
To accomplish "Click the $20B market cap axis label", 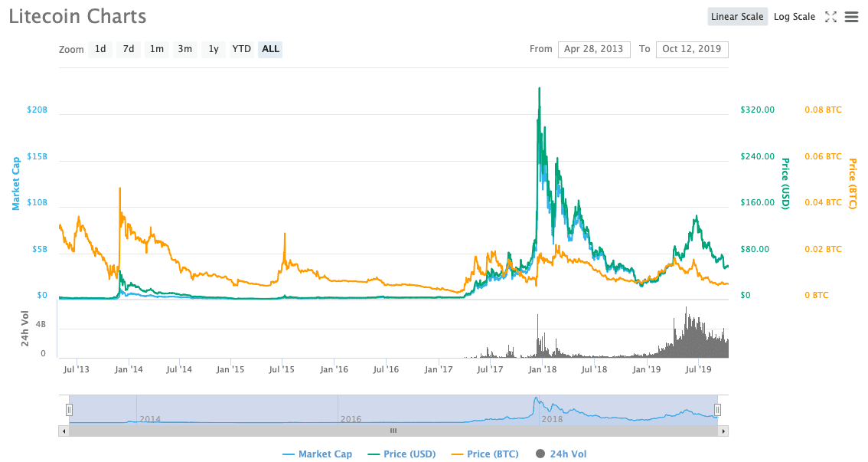I will click(x=37, y=110).
